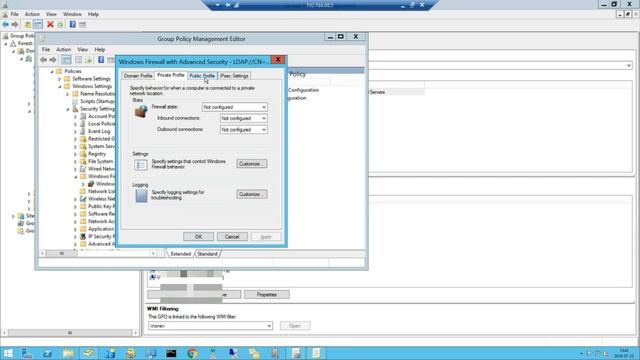Click the Event Log tree node icon
The image size is (640, 360).
[83, 131]
